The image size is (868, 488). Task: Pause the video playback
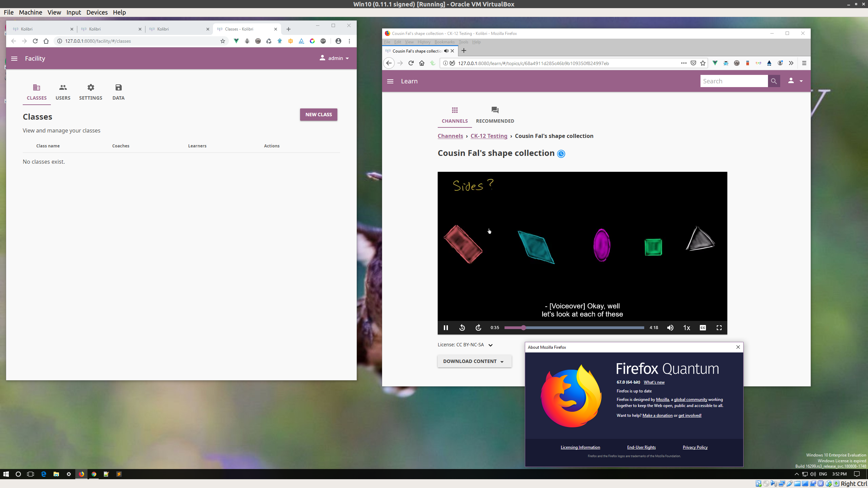(446, 328)
